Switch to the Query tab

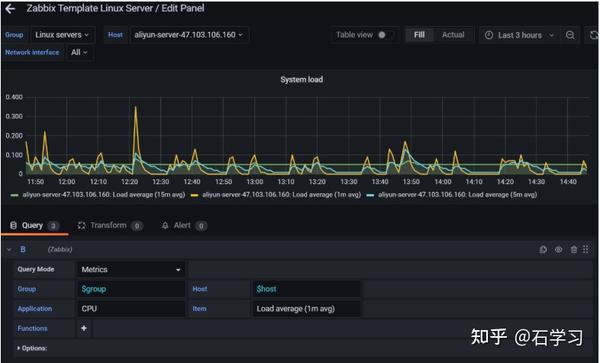click(34, 226)
